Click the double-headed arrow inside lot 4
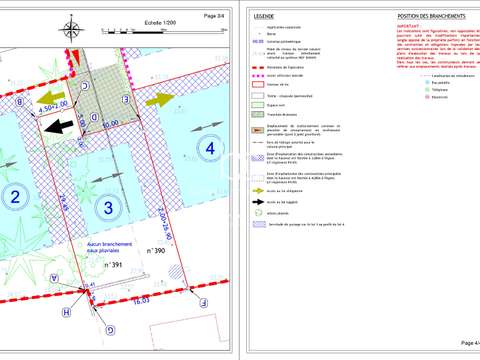 pos(207,127)
